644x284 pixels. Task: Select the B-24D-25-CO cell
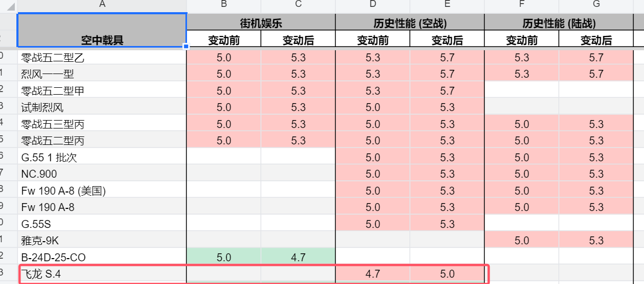(x=102, y=257)
